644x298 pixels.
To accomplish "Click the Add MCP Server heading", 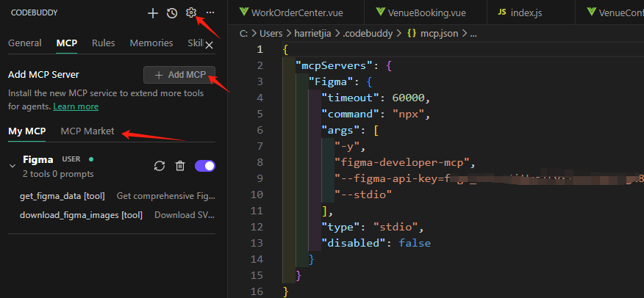I will coord(43,75).
